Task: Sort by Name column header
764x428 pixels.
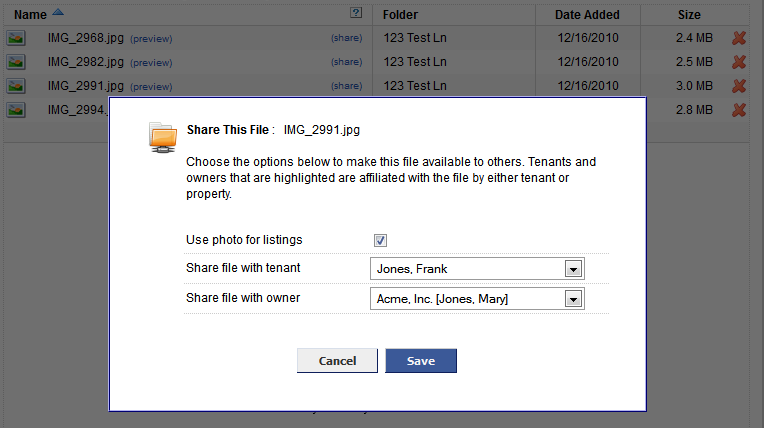Action: point(31,15)
